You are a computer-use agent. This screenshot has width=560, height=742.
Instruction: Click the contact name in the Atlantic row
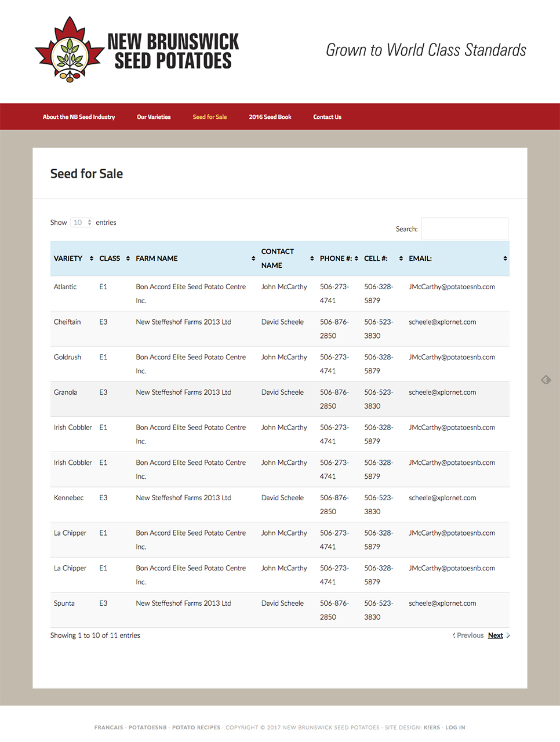(x=284, y=287)
